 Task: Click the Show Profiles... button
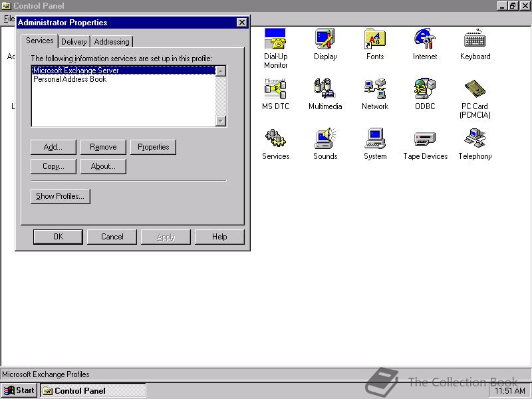pyautogui.click(x=60, y=196)
